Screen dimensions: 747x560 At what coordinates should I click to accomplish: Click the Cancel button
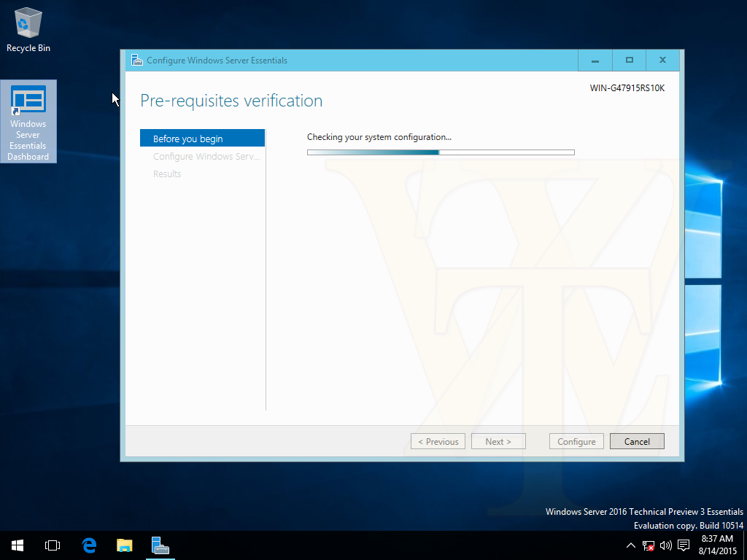637,441
